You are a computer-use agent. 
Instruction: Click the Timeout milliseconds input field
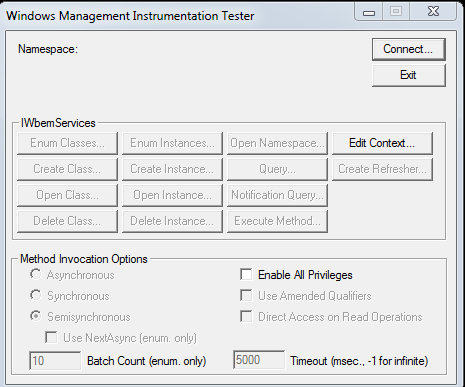(259, 360)
